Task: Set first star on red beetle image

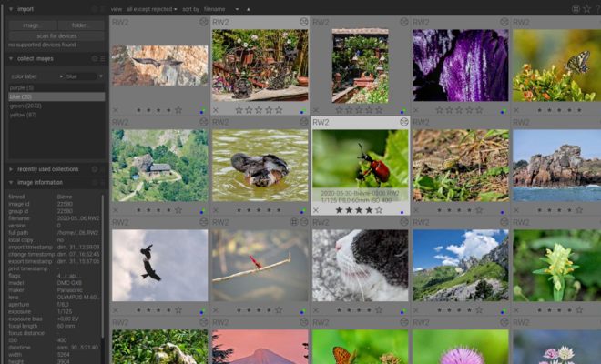Action: coord(340,210)
